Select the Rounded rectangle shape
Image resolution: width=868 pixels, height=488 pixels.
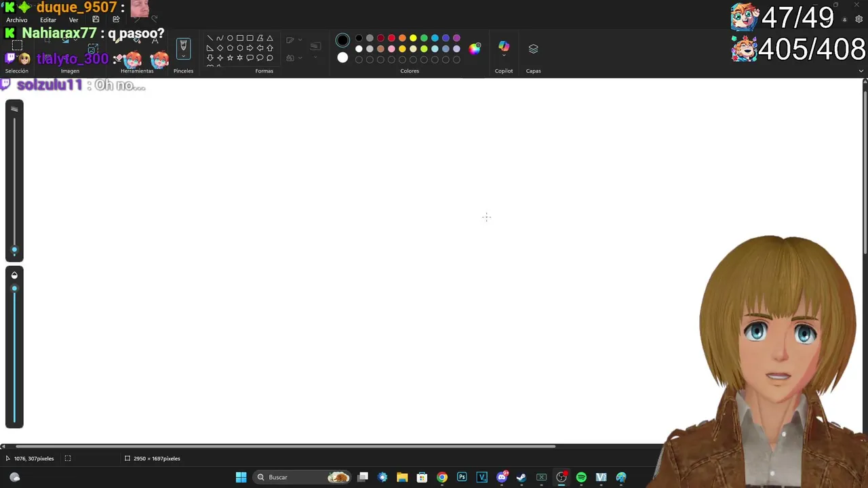(250, 39)
